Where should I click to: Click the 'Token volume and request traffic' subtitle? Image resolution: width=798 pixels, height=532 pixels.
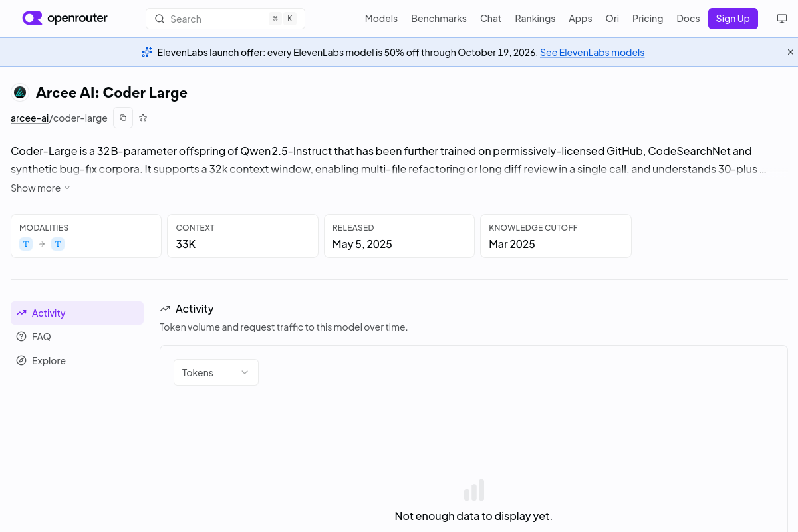283,327
